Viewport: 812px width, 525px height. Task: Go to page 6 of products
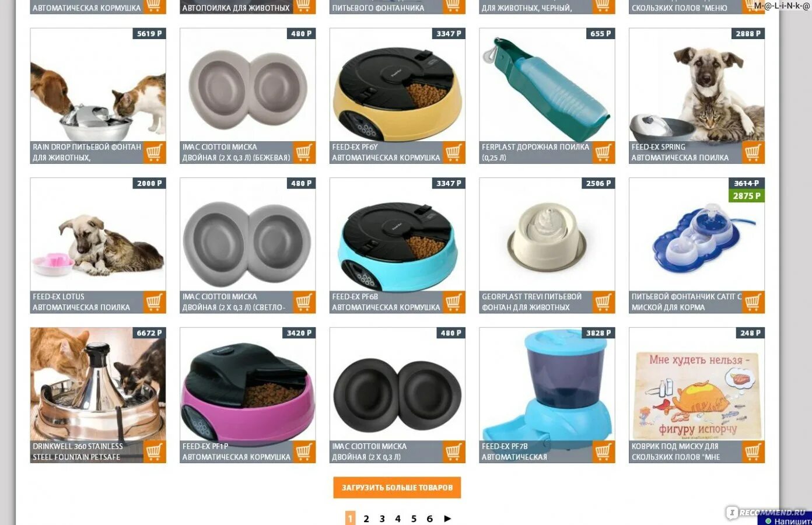pyautogui.click(x=429, y=519)
